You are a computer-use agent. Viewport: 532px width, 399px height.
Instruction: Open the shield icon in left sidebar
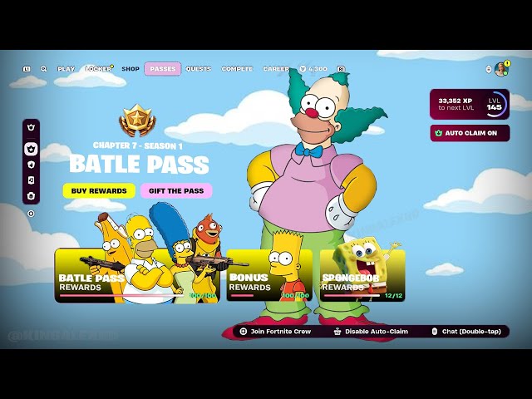point(31,165)
